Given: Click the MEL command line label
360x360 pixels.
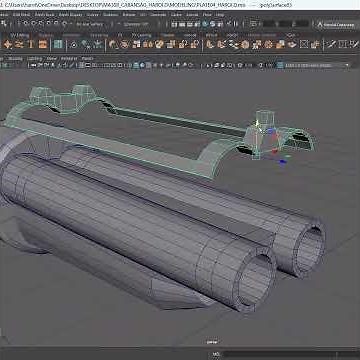Looking at the screenshot, I should 216,354.
